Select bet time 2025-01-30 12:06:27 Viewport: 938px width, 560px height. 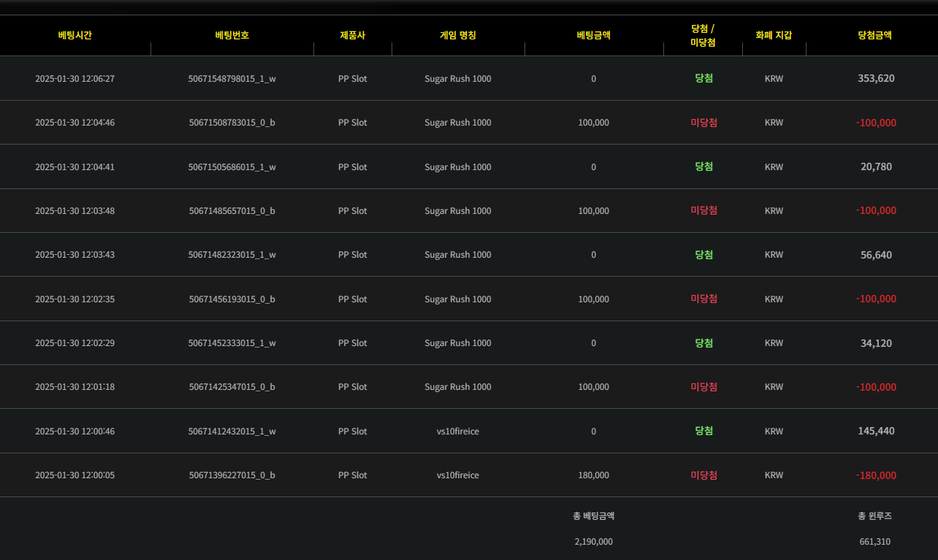(x=75, y=79)
